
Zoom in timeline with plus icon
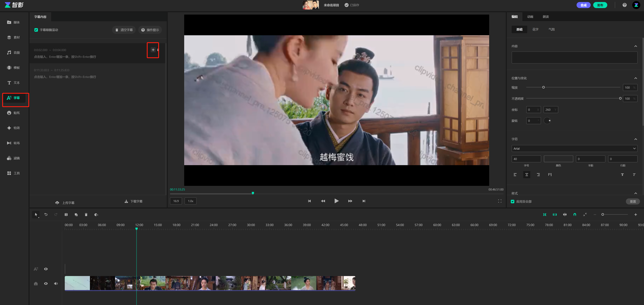point(635,215)
